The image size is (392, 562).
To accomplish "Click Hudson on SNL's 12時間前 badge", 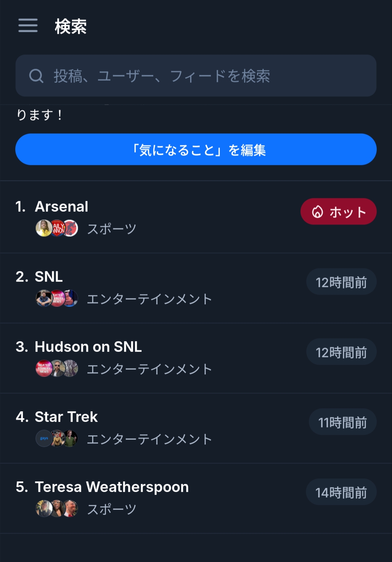I will click(x=341, y=352).
